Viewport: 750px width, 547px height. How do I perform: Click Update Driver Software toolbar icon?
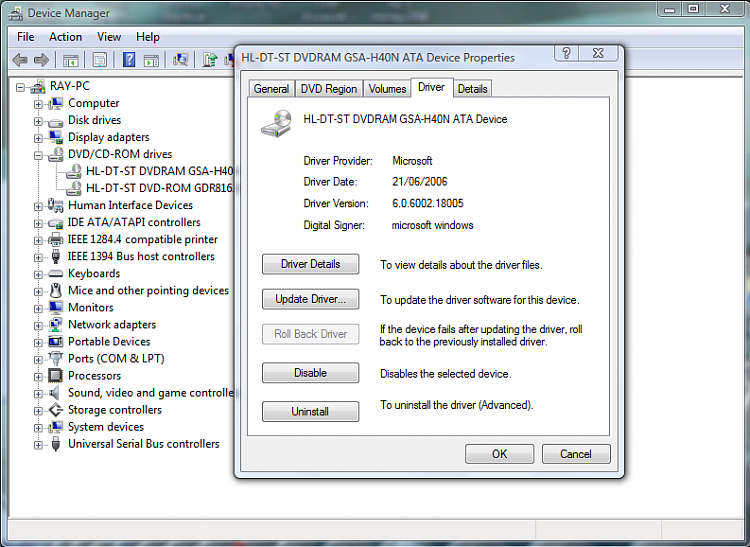210,60
